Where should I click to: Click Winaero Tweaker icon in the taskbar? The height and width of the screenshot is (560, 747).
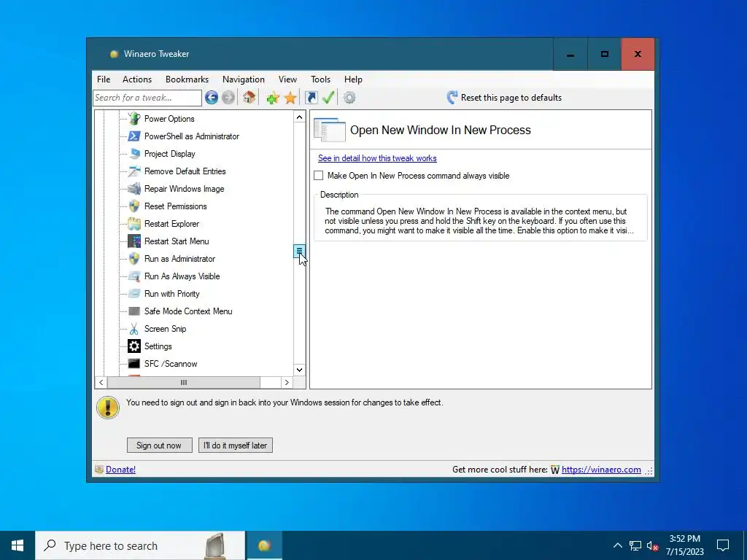(264, 545)
